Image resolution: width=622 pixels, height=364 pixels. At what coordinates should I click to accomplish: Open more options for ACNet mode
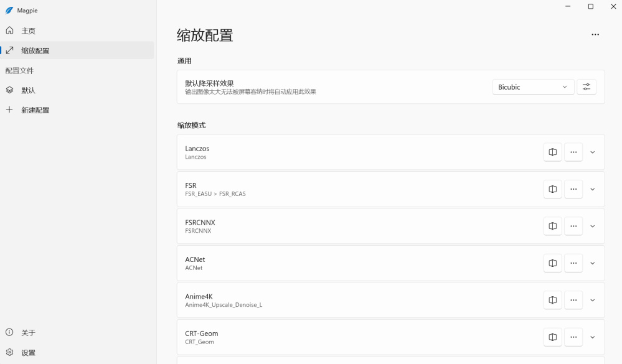point(573,263)
